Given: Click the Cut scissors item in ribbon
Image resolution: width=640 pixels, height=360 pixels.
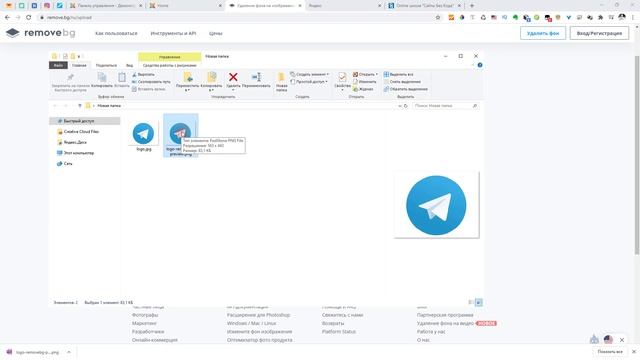Looking at the screenshot, I should 143,75.
